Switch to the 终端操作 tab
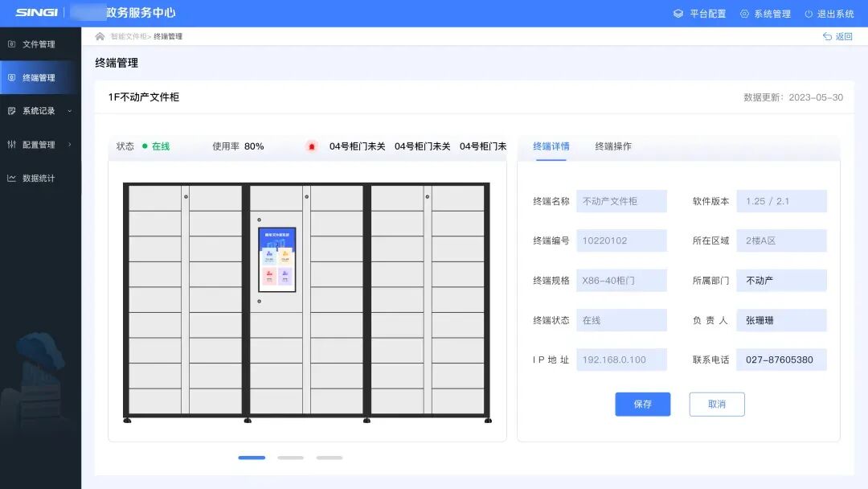The image size is (868, 489). 613,146
